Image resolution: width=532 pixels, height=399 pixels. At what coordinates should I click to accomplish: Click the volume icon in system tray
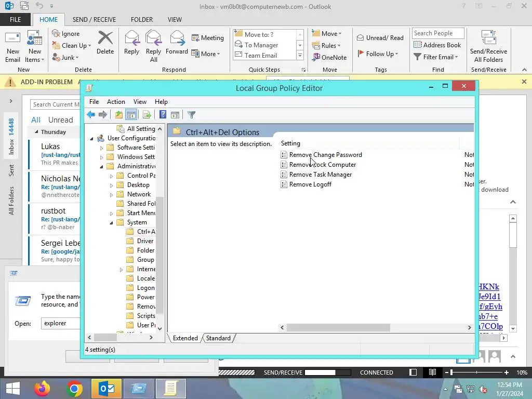[x=483, y=389]
